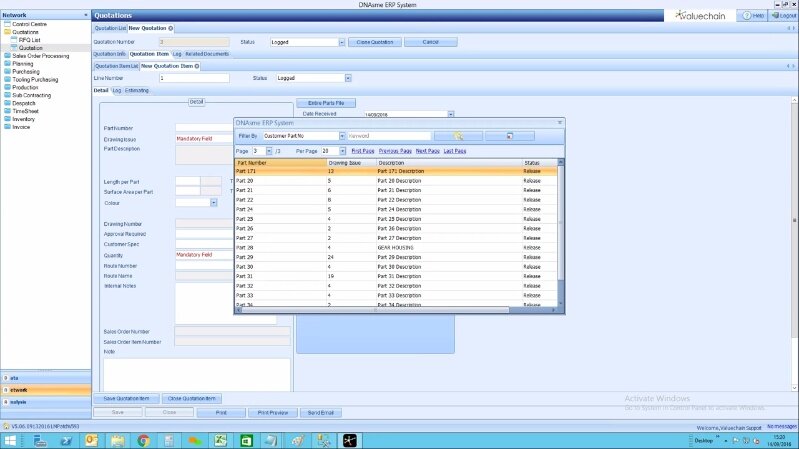Open the Control Centre item
799x449 pixels.
click(29, 23)
